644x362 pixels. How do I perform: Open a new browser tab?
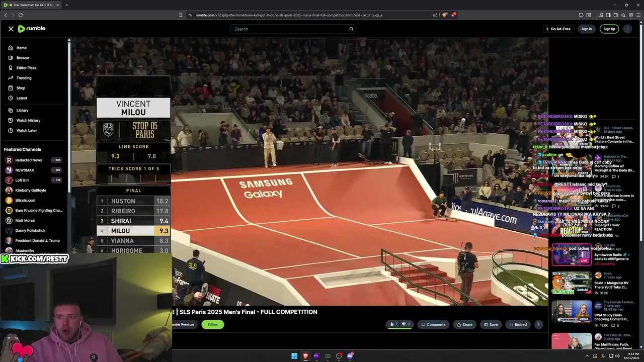[66, 5]
